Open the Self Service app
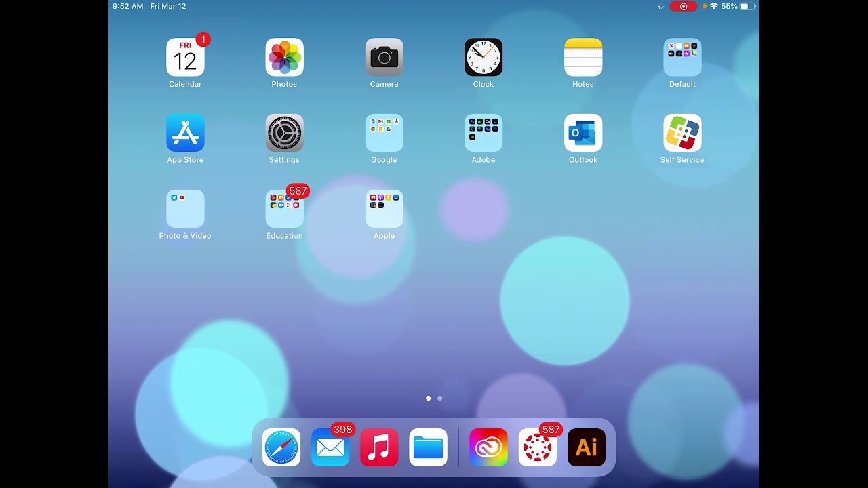 click(682, 133)
